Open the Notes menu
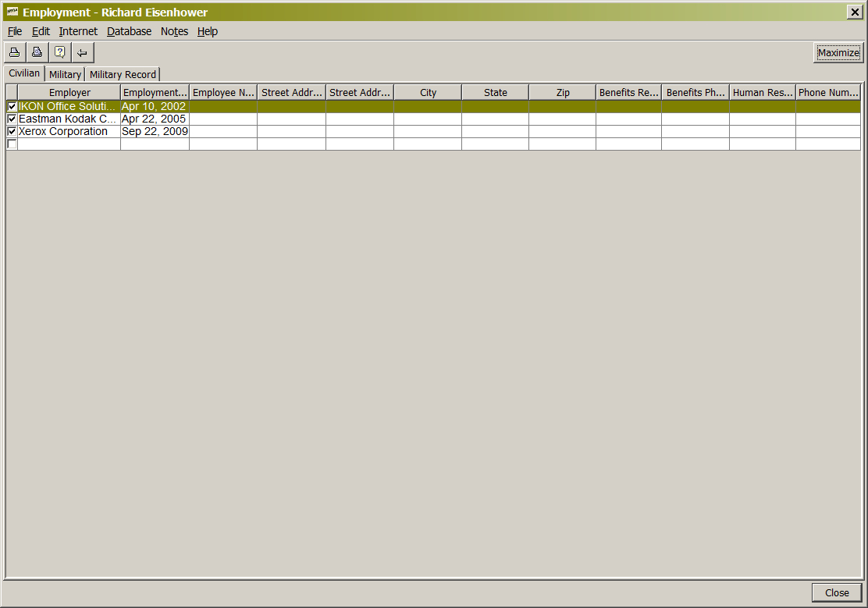Screen dimensions: 868x608 click(174, 31)
